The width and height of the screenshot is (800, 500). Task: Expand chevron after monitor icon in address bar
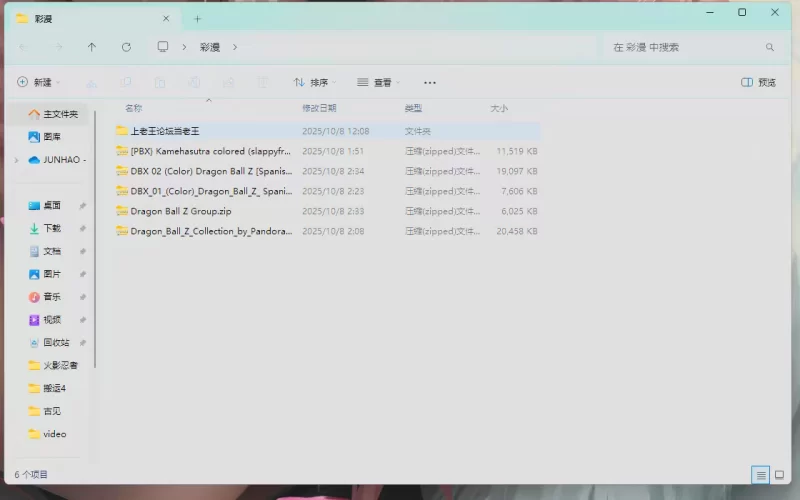click(x=184, y=47)
